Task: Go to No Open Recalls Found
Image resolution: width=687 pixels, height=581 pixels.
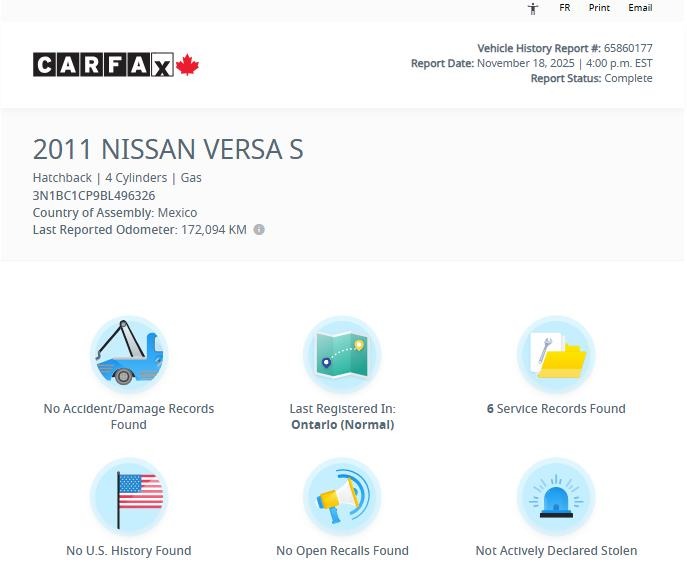Action: [x=342, y=550]
